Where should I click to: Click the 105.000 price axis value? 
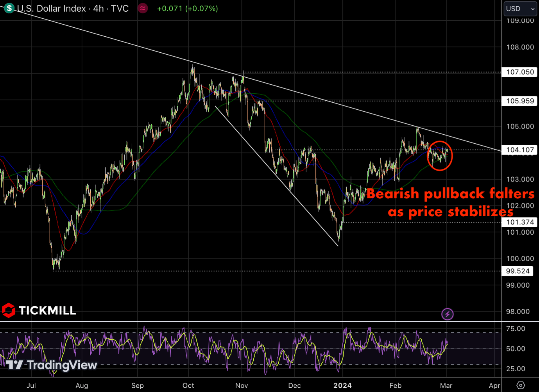[x=520, y=127]
